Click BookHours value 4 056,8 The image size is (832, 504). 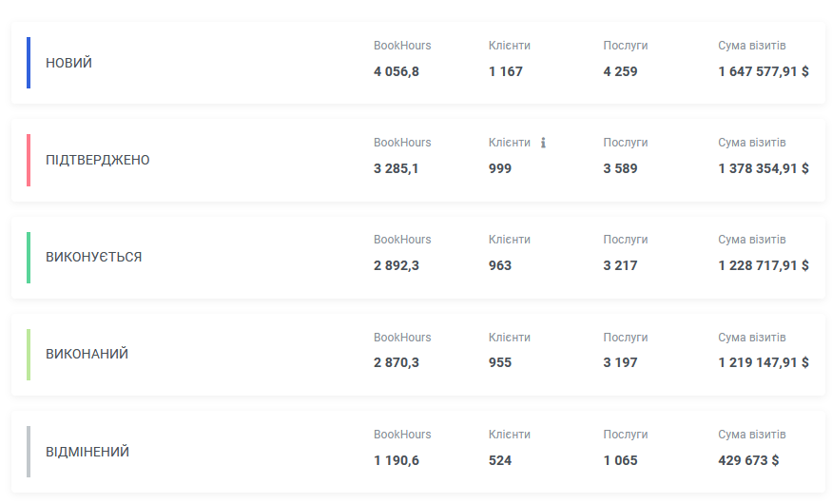tap(397, 71)
